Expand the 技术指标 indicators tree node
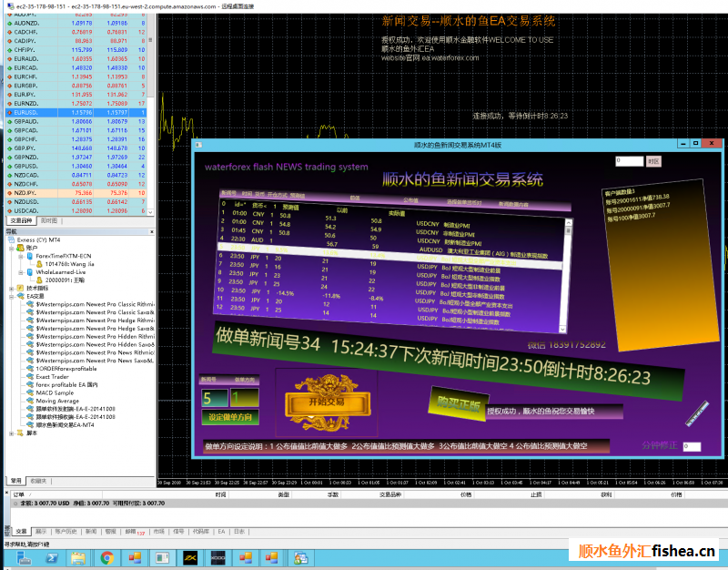728x570 pixels. coord(11,288)
